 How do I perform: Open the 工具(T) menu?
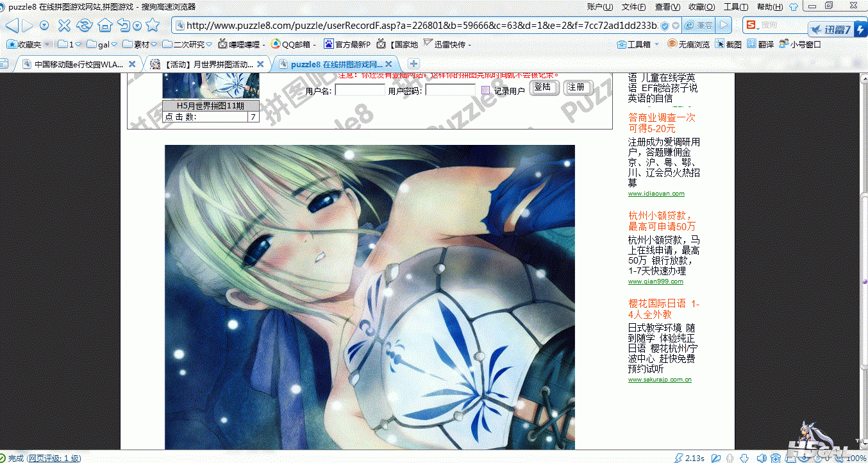pyautogui.click(x=735, y=6)
